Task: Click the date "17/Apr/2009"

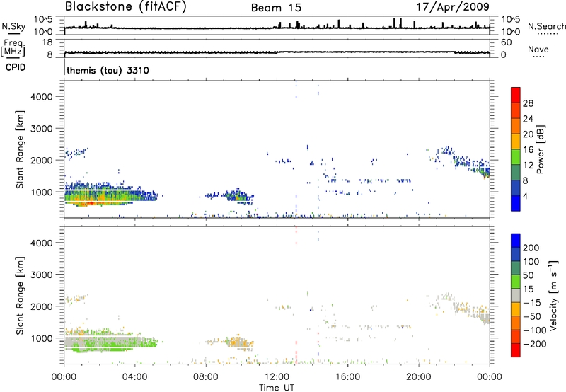Action: (x=453, y=6)
